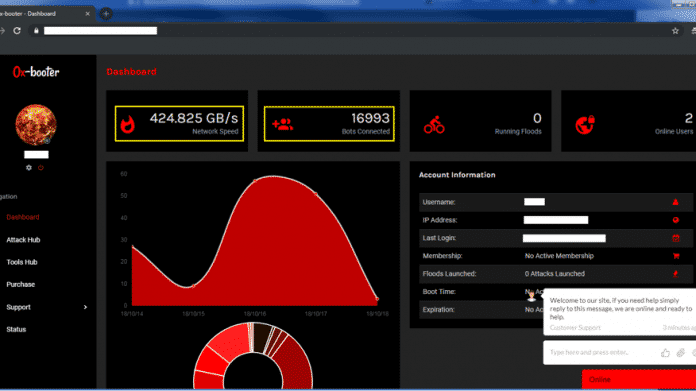Click the red power logout icon

click(x=41, y=168)
